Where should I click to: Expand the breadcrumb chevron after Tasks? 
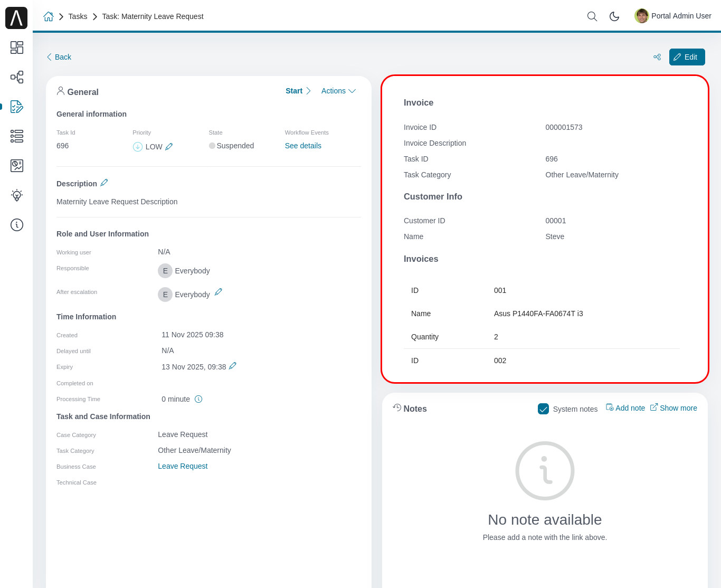point(94,16)
